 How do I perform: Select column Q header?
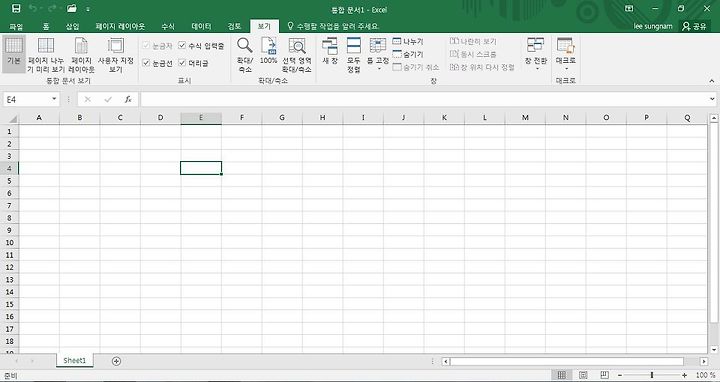coord(687,118)
